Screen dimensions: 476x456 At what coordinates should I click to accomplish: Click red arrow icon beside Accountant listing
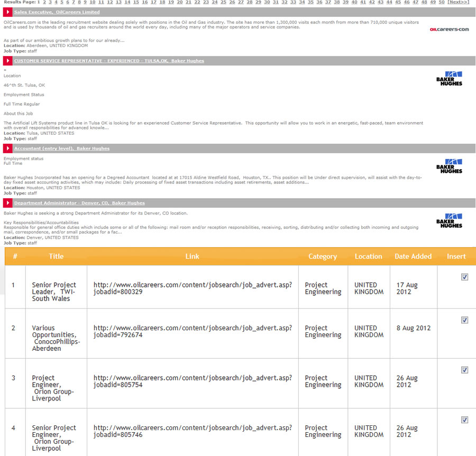pyautogui.click(x=7, y=148)
